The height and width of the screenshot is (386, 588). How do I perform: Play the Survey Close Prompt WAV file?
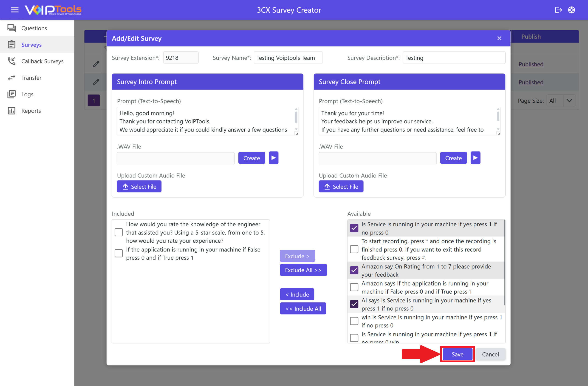(x=475, y=158)
